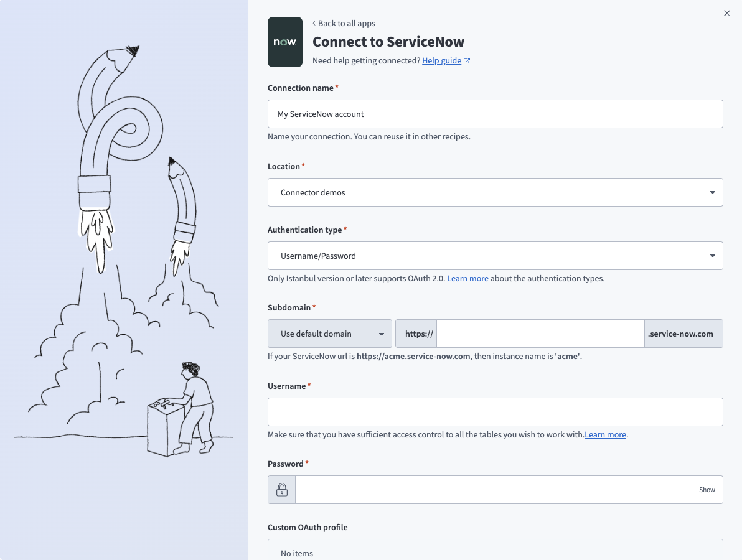Viewport: 742px width, 560px height.
Task: Click the dropdown arrow in Location field
Action: coord(712,192)
